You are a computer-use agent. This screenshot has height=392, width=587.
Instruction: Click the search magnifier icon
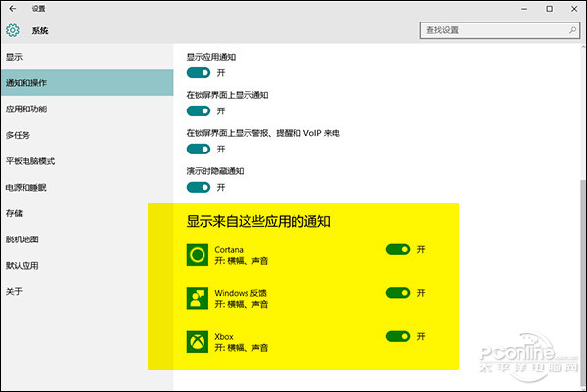pos(572,30)
